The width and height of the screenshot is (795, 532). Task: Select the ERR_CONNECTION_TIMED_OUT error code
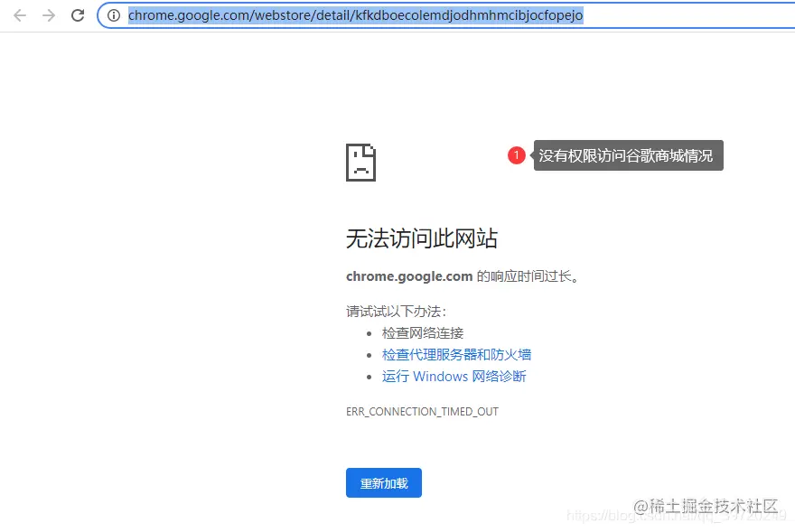(x=423, y=411)
